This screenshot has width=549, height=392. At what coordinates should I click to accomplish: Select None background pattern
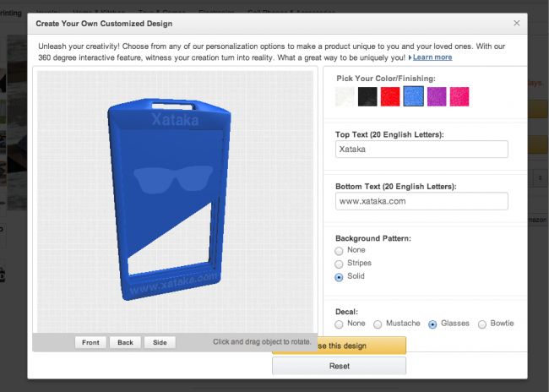point(339,251)
